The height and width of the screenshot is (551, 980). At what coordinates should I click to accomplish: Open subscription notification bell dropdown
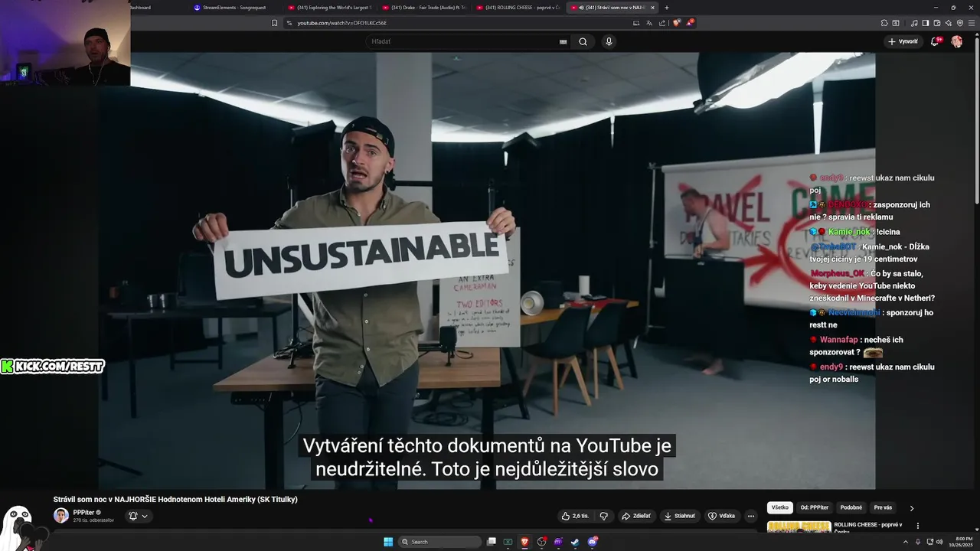coord(138,516)
